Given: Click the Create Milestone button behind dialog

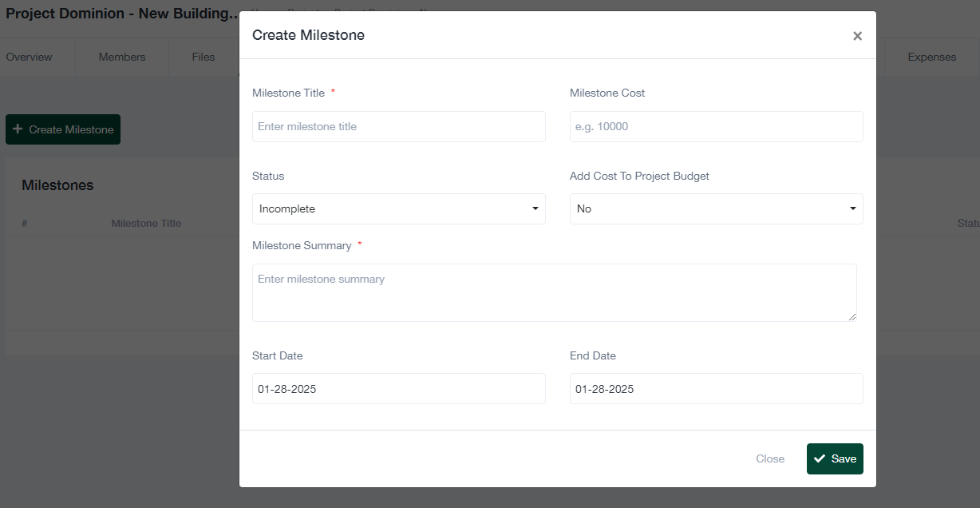Looking at the screenshot, I should pos(63,129).
